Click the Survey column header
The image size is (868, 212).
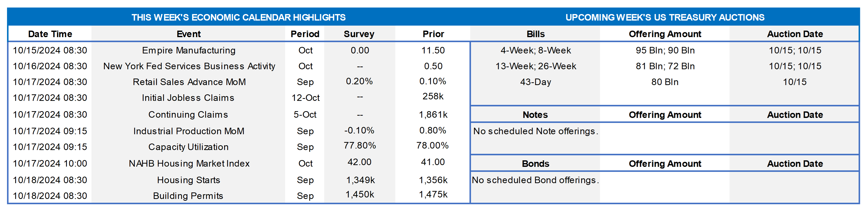359,34
